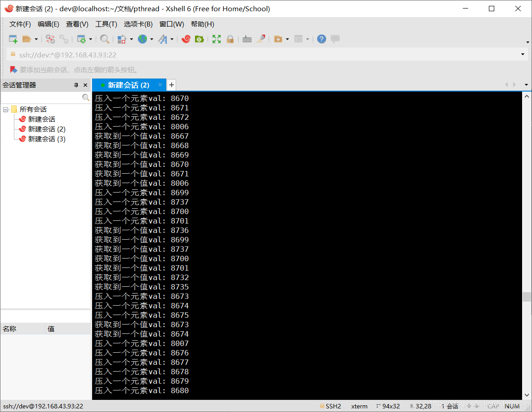
Task: Switch to the 新建会话 (2) tab
Action: pyautogui.click(x=128, y=85)
